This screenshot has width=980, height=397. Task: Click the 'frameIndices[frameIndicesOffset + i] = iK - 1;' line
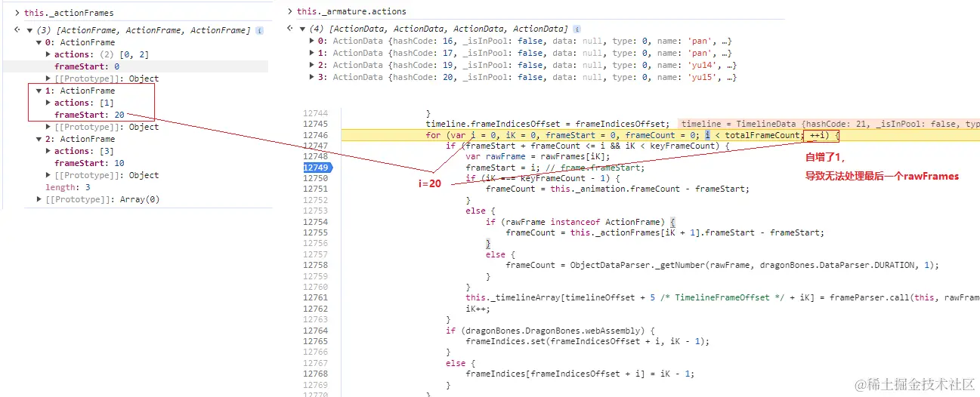pyautogui.click(x=580, y=374)
